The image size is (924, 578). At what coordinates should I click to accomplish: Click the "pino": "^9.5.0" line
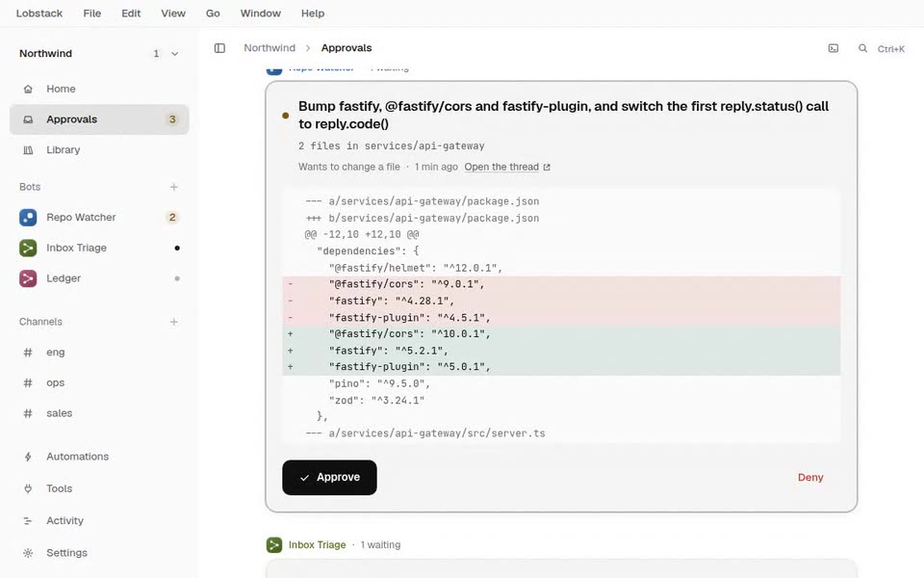(561, 383)
